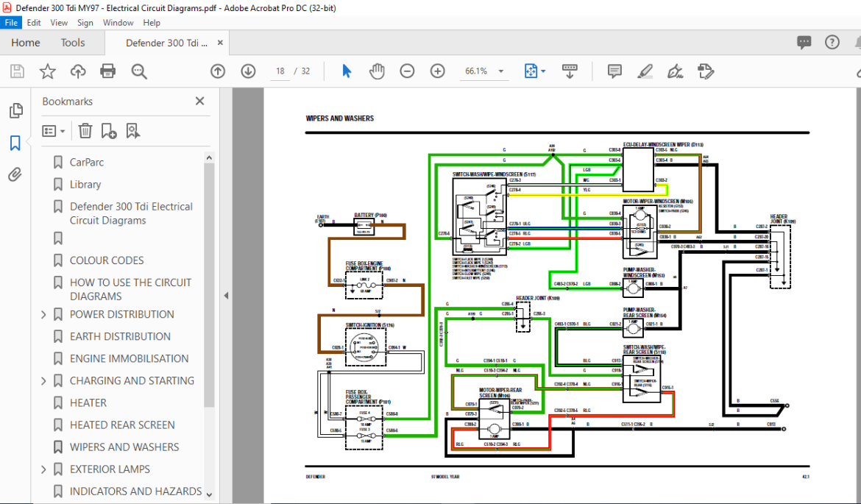
Task: Close the Bookmarks panel
Action: (x=200, y=101)
